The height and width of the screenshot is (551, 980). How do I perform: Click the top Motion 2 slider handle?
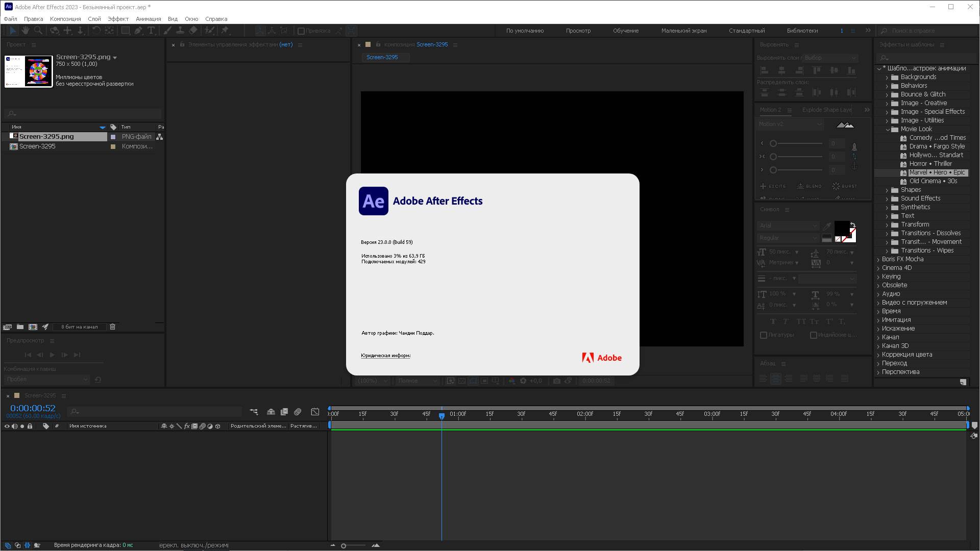tap(773, 144)
